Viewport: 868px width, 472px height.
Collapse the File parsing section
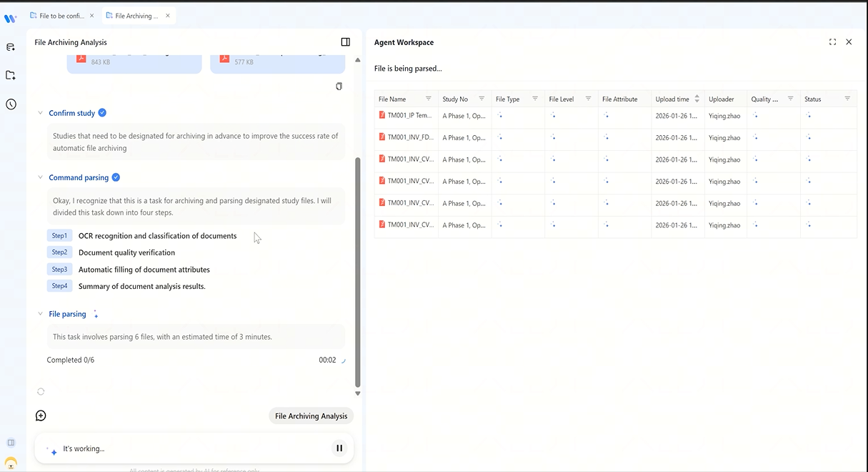[41, 314]
